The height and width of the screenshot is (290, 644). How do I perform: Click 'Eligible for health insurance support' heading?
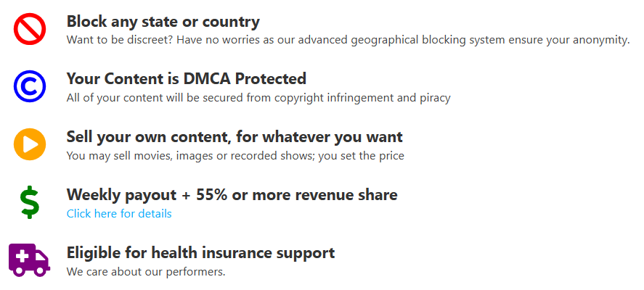(200, 253)
